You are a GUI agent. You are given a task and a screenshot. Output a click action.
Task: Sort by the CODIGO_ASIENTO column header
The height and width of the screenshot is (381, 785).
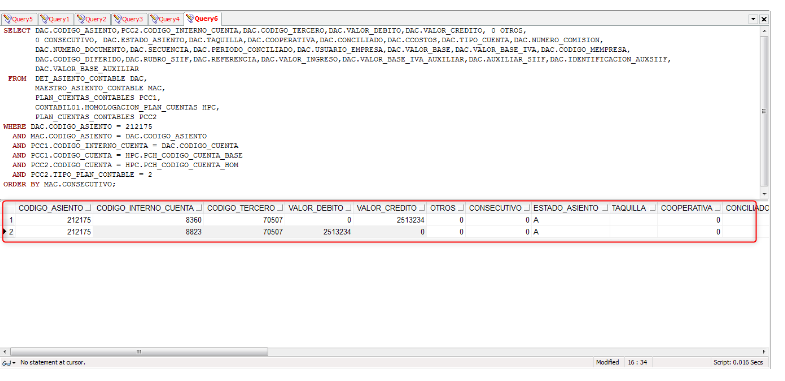click(x=54, y=208)
